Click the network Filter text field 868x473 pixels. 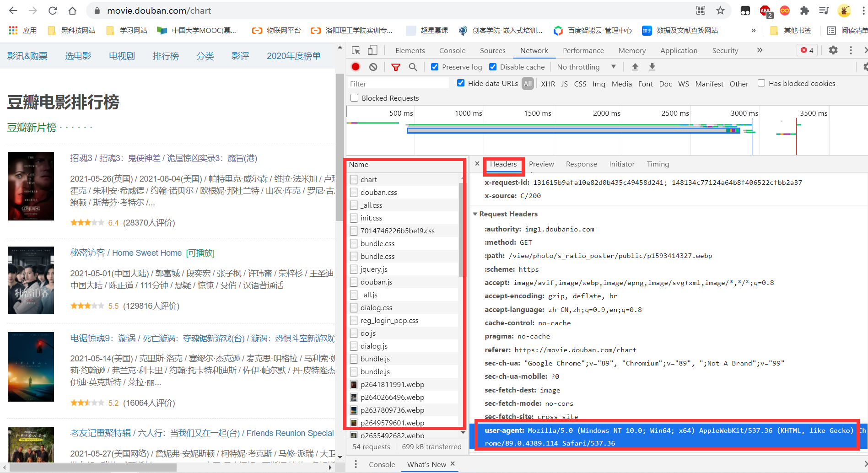[399, 84]
